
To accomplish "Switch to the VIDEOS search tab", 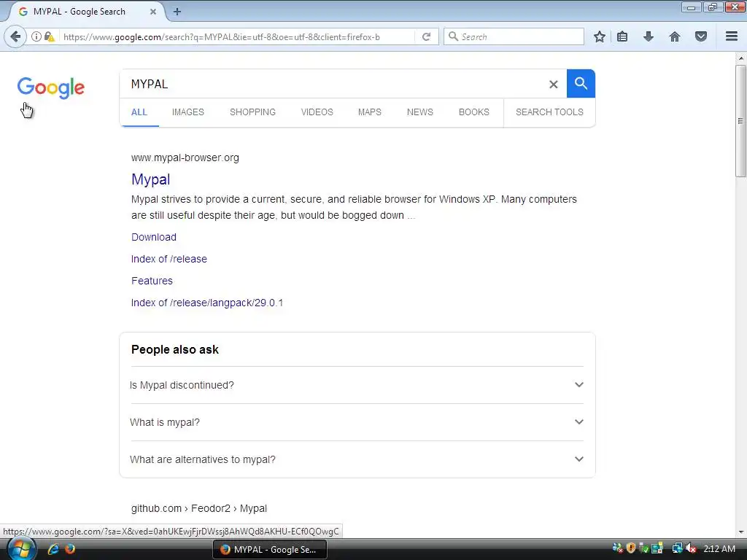I will 317,112.
